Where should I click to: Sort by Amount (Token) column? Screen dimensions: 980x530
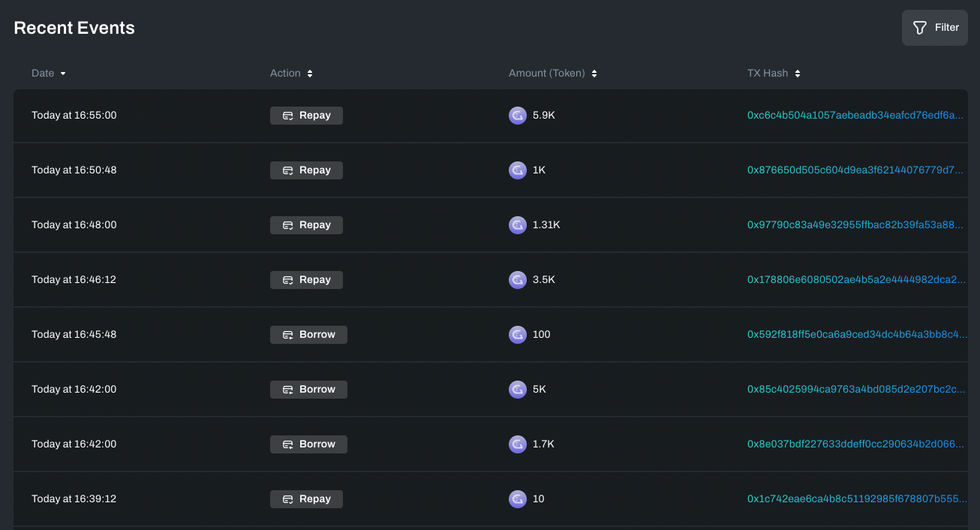click(x=553, y=74)
